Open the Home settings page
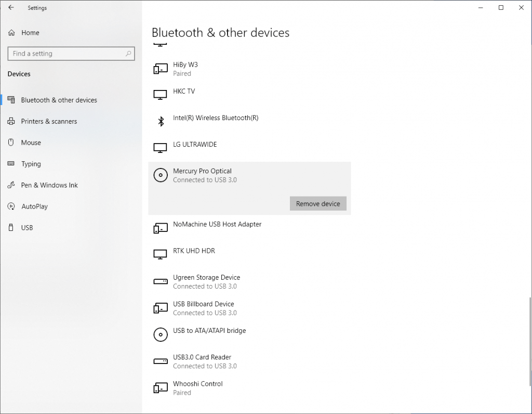 pos(71,33)
